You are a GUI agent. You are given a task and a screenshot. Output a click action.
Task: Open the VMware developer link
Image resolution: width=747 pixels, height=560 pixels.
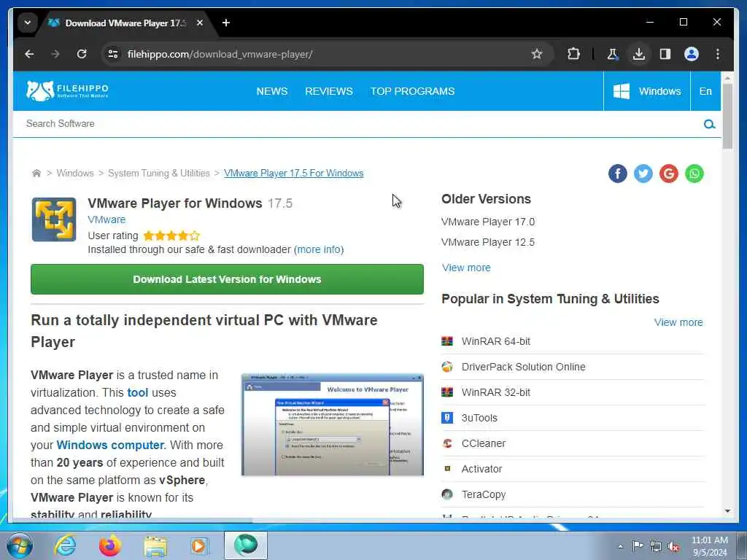(107, 219)
